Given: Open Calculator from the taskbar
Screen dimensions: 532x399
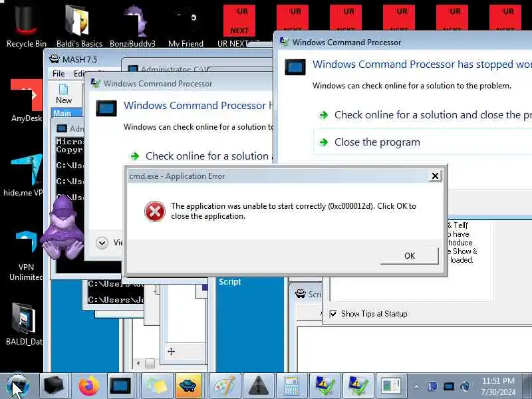Looking at the screenshot, I should 291,386.
